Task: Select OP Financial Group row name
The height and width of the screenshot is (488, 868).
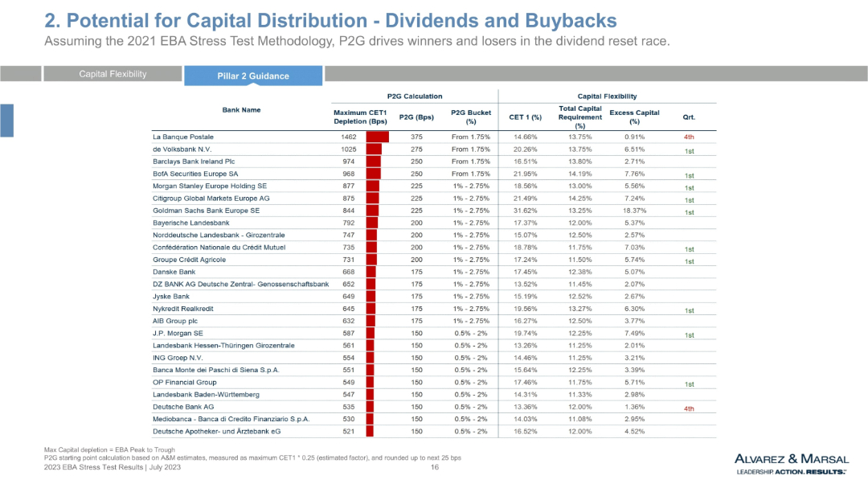Action: pyautogui.click(x=184, y=382)
